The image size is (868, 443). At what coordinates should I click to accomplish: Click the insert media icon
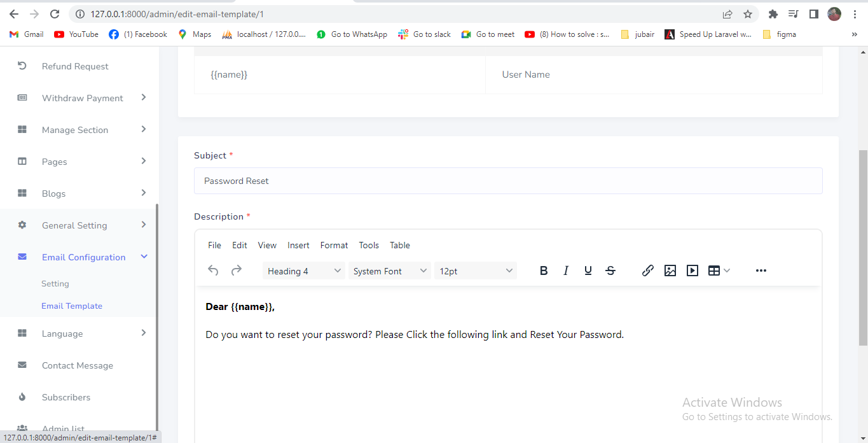(x=692, y=271)
